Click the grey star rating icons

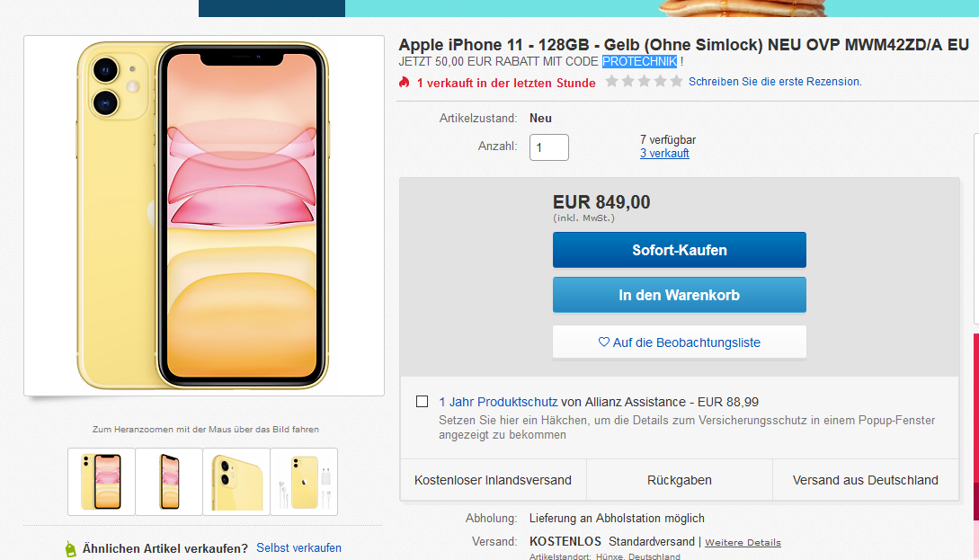(x=644, y=82)
